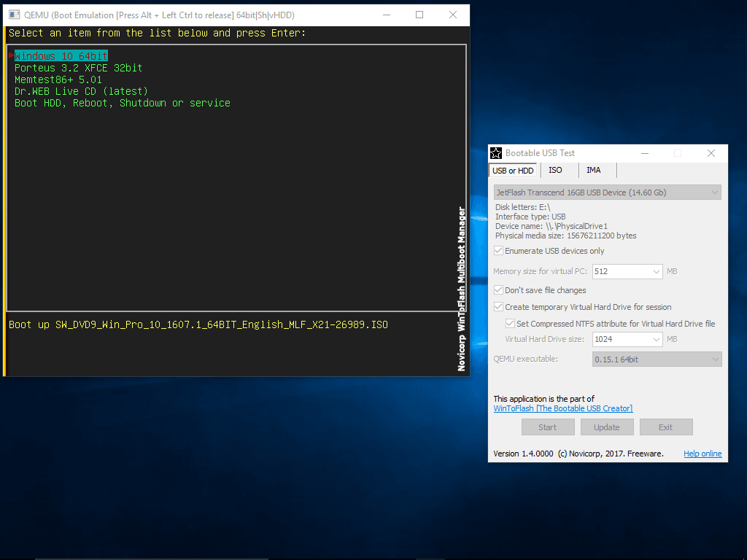Click the Boot up SW_DVD9_Win_Pro ISO status text
Image resolution: width=747 pixels, height=560 pixels.
click(x=198, y=324)
